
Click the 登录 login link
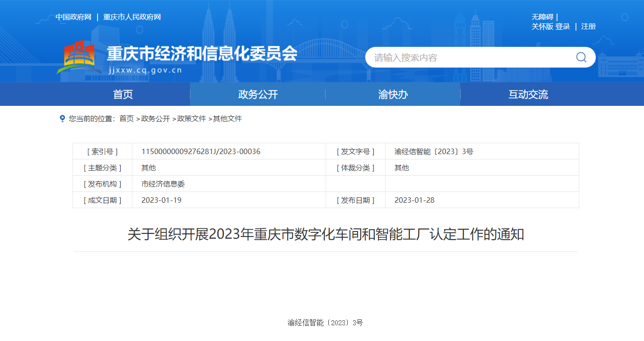(x=562, y=27)
